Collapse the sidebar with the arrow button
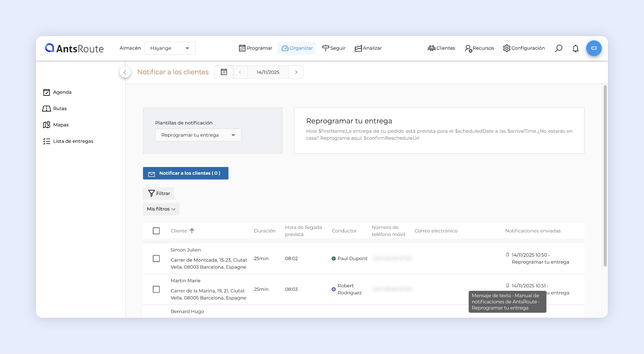The image size is (644, 354). pos(125,72)
